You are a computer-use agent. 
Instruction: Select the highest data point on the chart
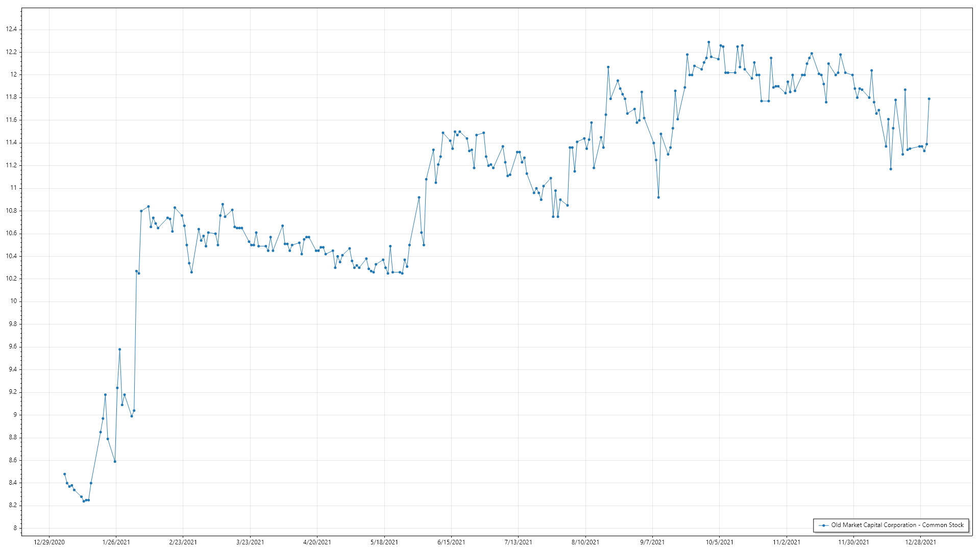pos(708,42)
